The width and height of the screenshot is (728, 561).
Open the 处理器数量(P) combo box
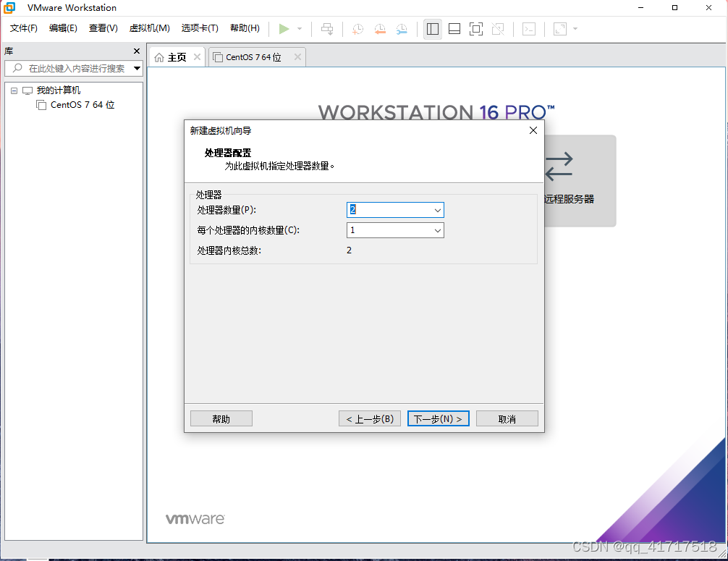[395, 210]
